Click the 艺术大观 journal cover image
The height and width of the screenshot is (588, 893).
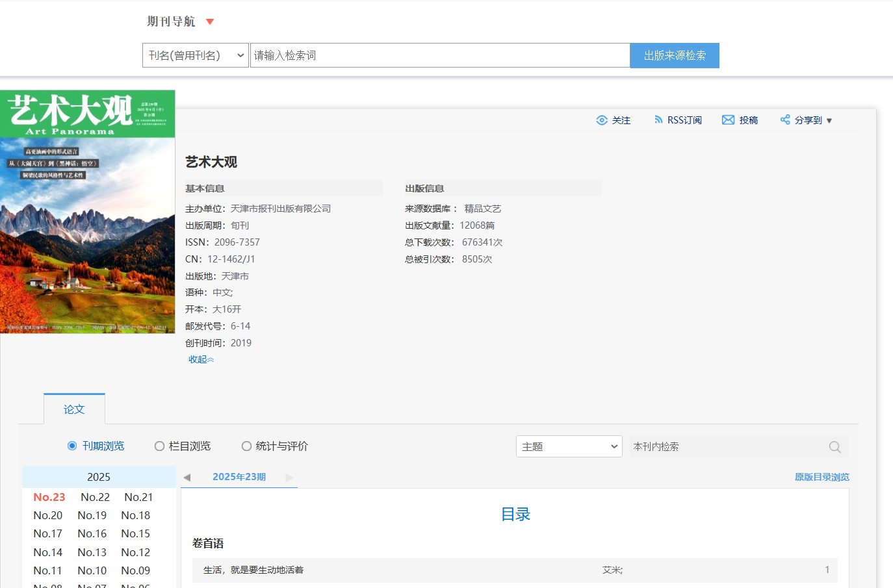click(x=88, y=212)
